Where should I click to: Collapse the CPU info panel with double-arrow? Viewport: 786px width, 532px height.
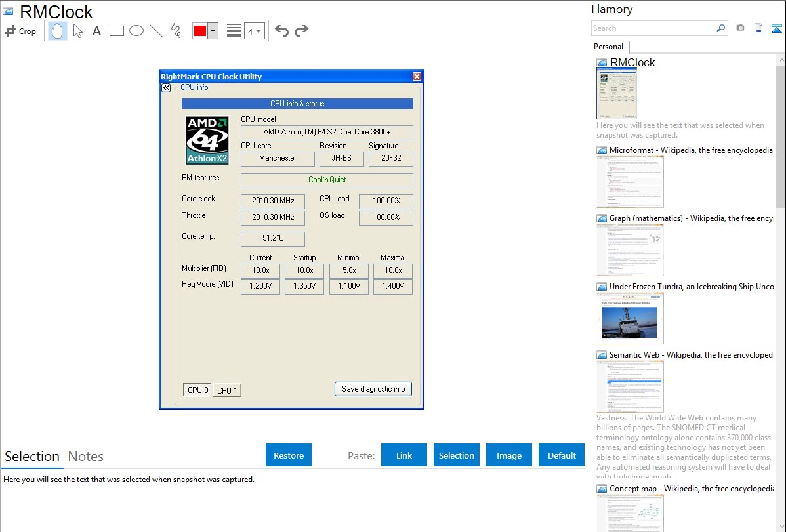[x=166, y=88]
